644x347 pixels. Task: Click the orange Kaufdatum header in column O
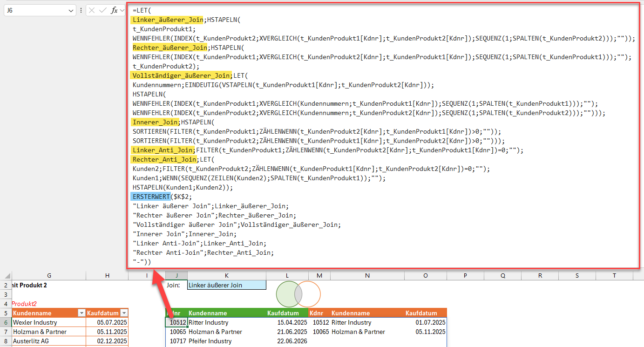click(x=421, y=313)
